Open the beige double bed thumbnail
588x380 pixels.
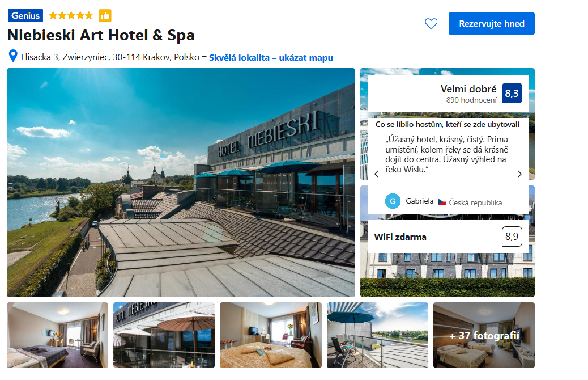[271, 335]
